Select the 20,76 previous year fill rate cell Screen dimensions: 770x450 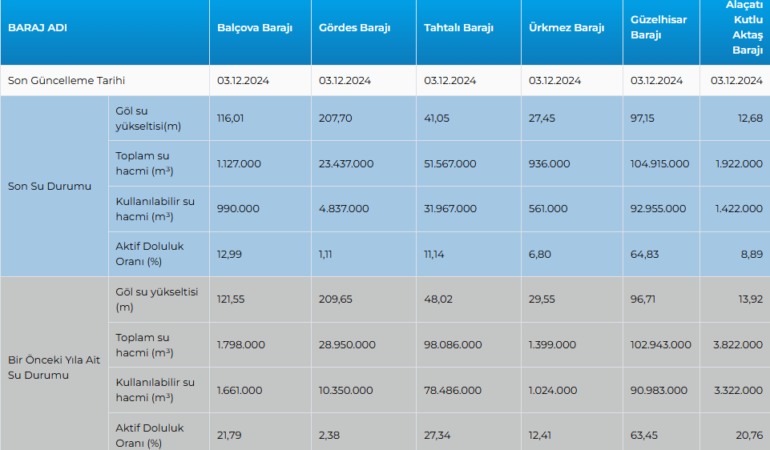748,435
